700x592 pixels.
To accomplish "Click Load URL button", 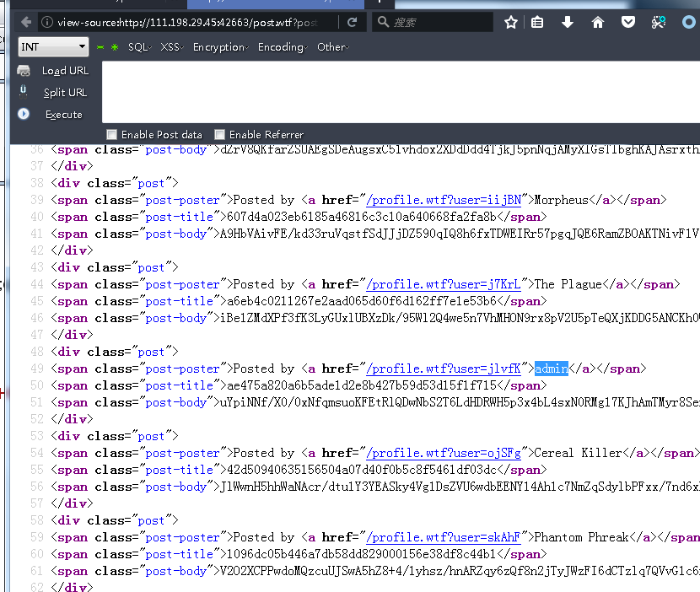I will click(x=65, y=71).
